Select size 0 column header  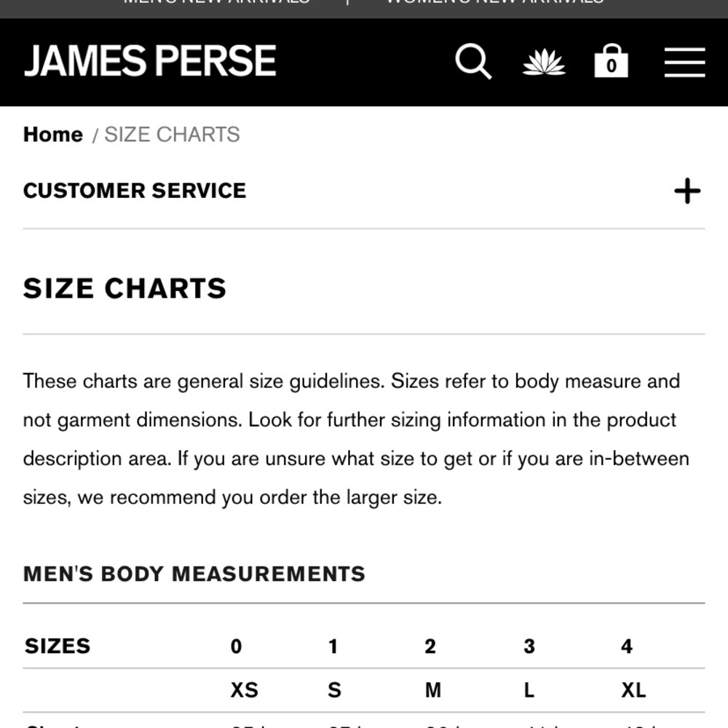click(x=236, y=646)
